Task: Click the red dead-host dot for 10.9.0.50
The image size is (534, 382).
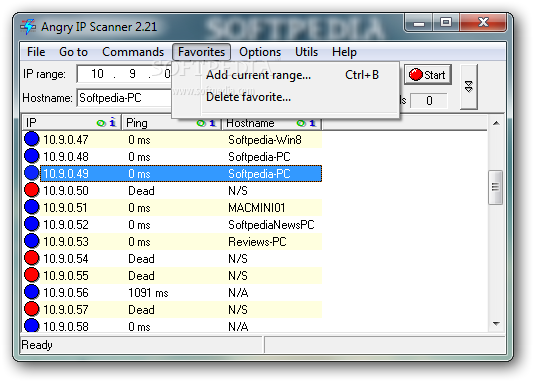Action: (x=32, y=190)
